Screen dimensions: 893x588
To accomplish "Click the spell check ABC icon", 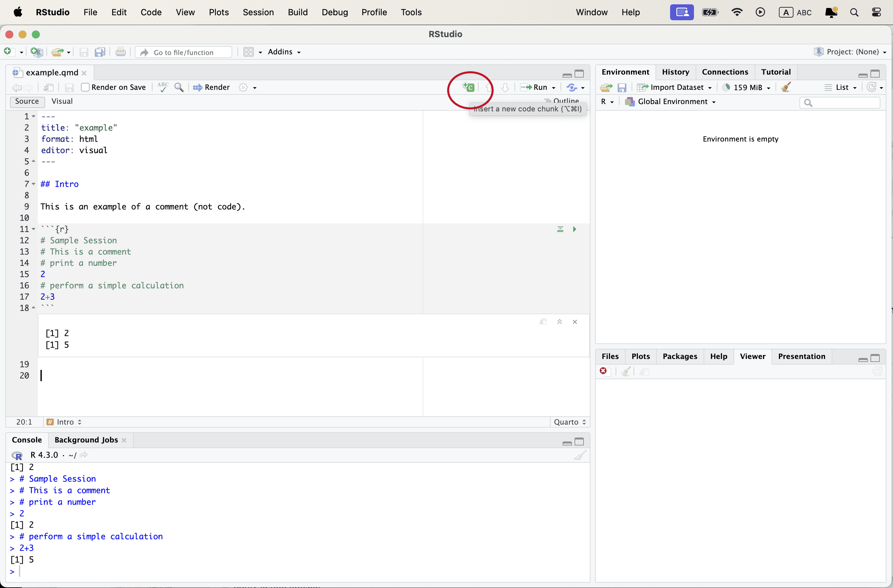I will click(163, 87).
